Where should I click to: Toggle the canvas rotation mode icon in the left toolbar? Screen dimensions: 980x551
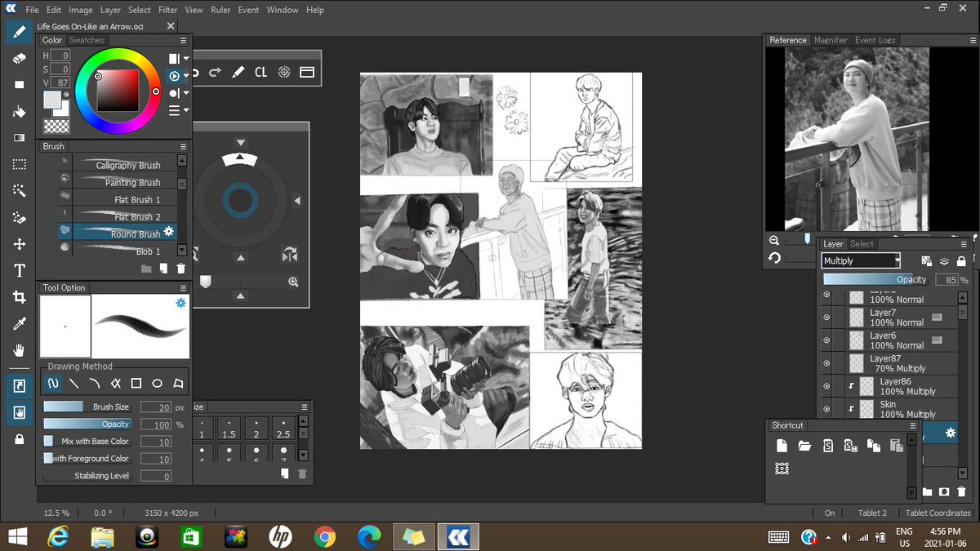pos(19,386)
